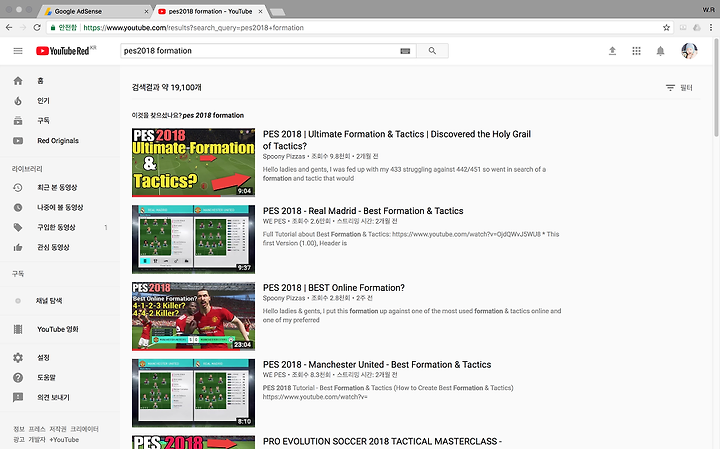The height and width of the screenshot is (449, 720).
Task: Click the Manchester United formation thumbnail
Action: (x=193, y=393)
